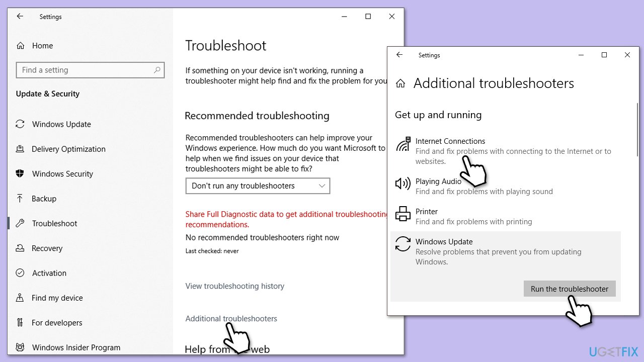Click the Troubleshoot wrench icon in sidebar
This screenshot has height=362, width=644.
coord(20,224)
